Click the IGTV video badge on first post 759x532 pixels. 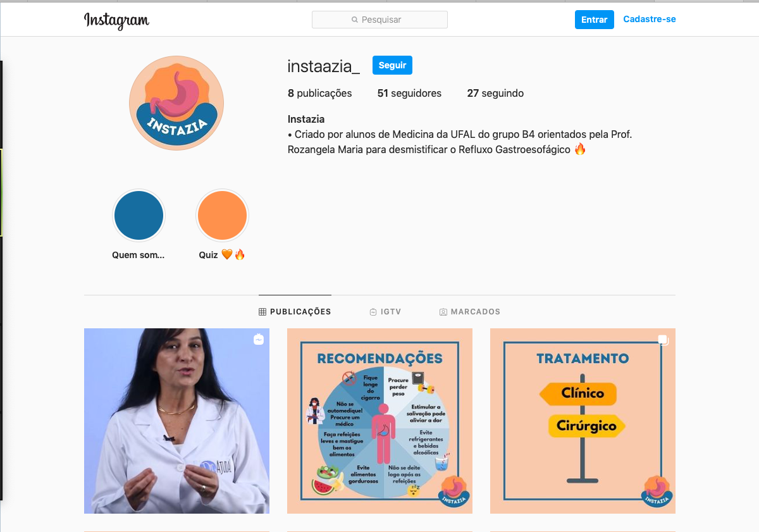click(259, 340)
